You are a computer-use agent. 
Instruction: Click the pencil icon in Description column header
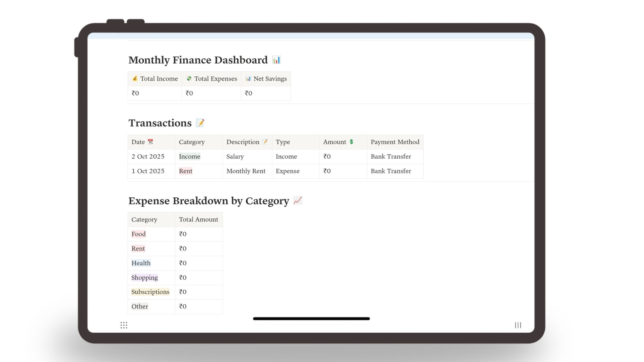click(x=265, y=142)
